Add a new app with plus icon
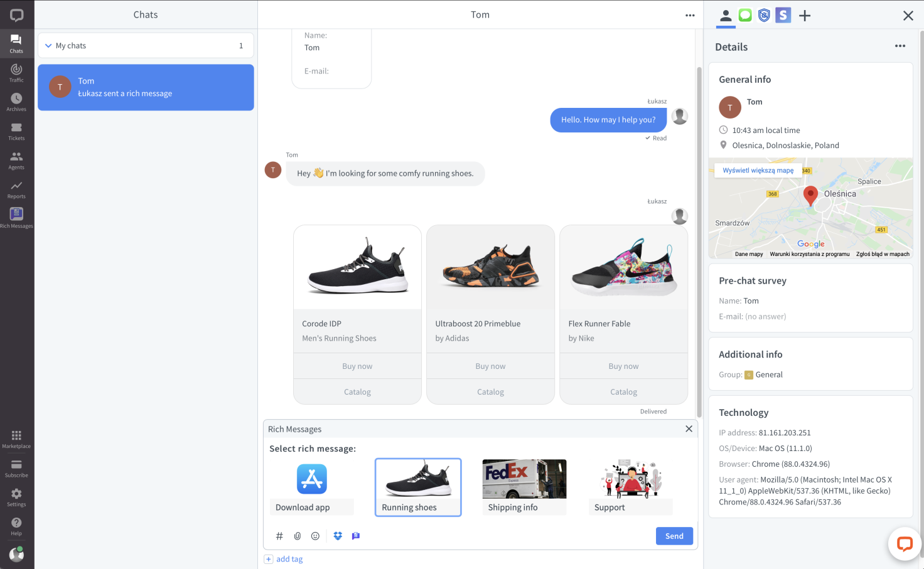This screenshot has width=924, height=569. pyautogui.click(x=805, y=16)
